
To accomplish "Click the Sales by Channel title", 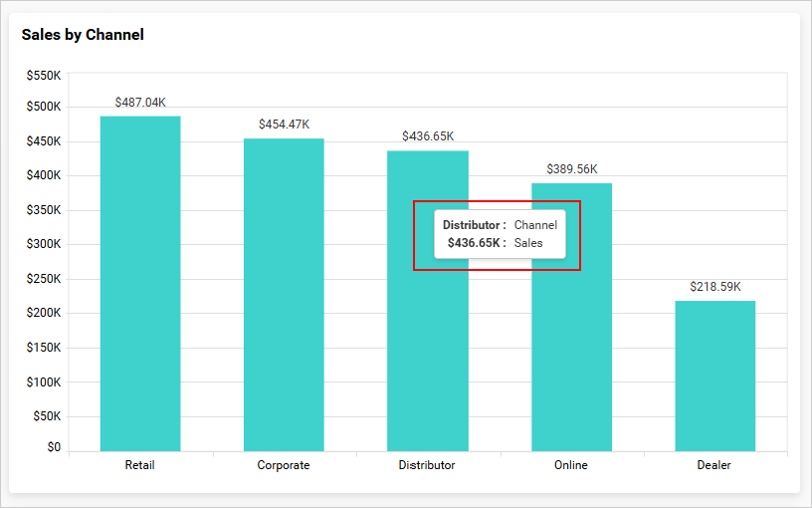I will [83, 35].
